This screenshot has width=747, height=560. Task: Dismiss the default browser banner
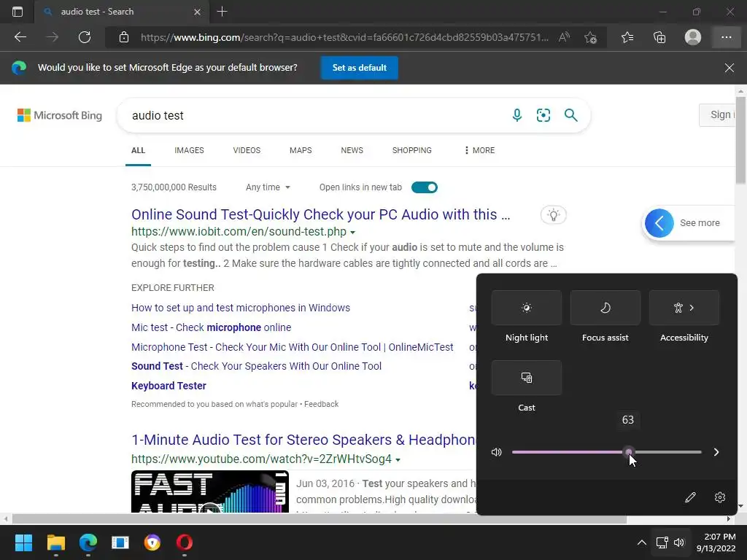(x=729, y=68)
